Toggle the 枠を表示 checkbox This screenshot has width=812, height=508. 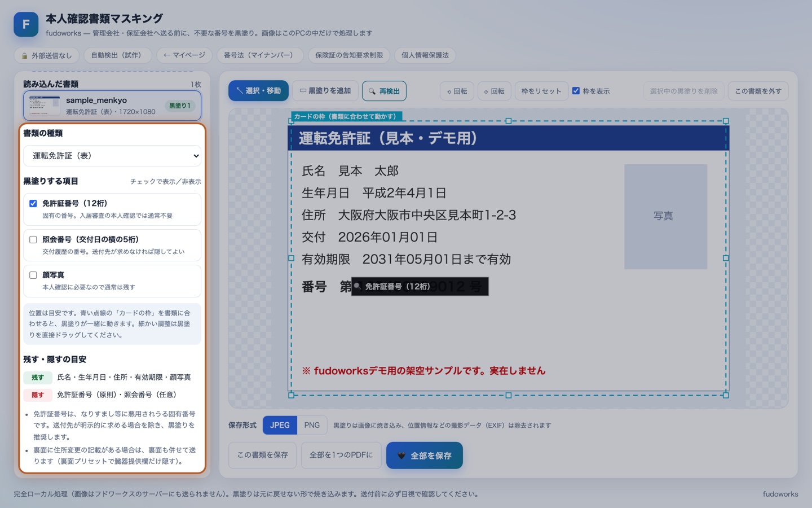[576, 90]
